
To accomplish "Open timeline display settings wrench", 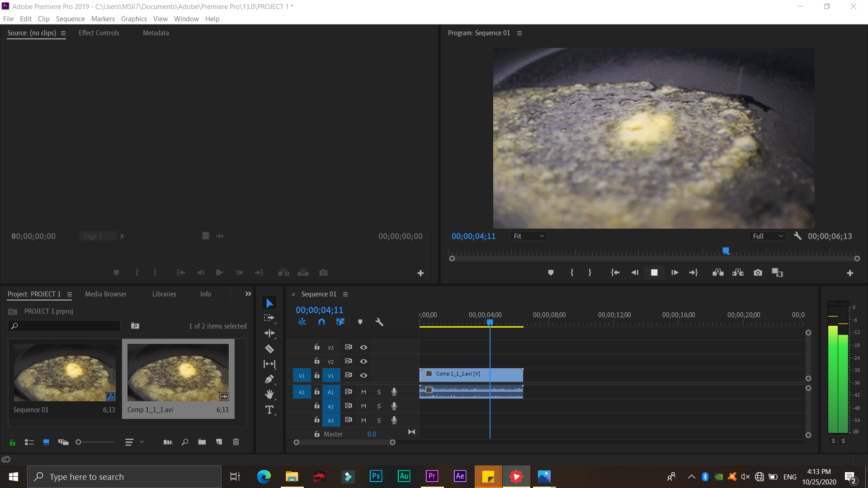I will pos(379,322).
